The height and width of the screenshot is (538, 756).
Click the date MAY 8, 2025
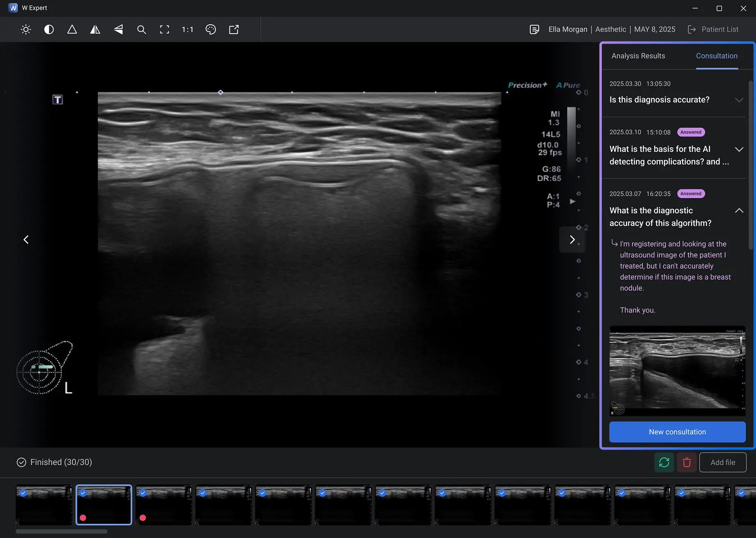[x=654, y=30]
